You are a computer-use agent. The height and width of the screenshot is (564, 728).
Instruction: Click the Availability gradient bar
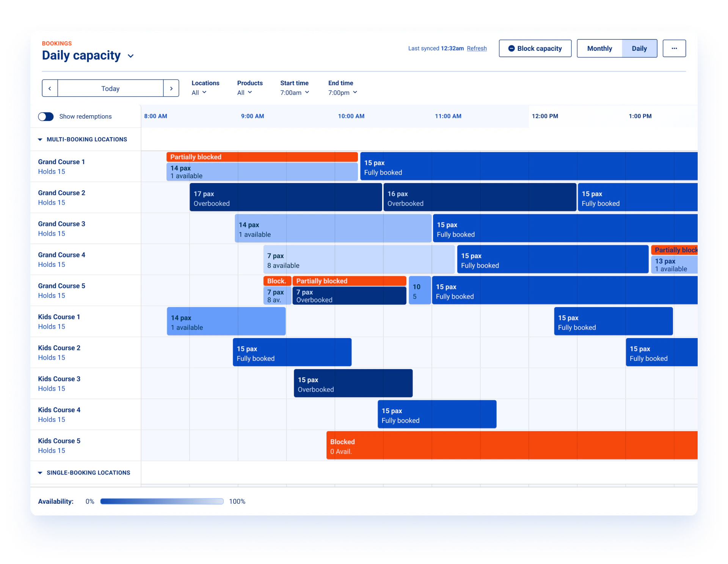coord(162,501)
